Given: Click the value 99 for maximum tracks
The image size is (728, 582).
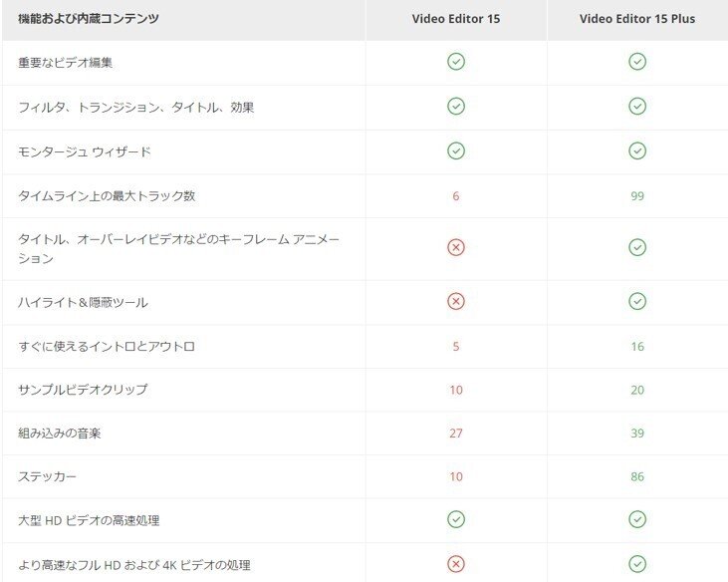Looking at the screenshot, I should (x=637, y=196).
